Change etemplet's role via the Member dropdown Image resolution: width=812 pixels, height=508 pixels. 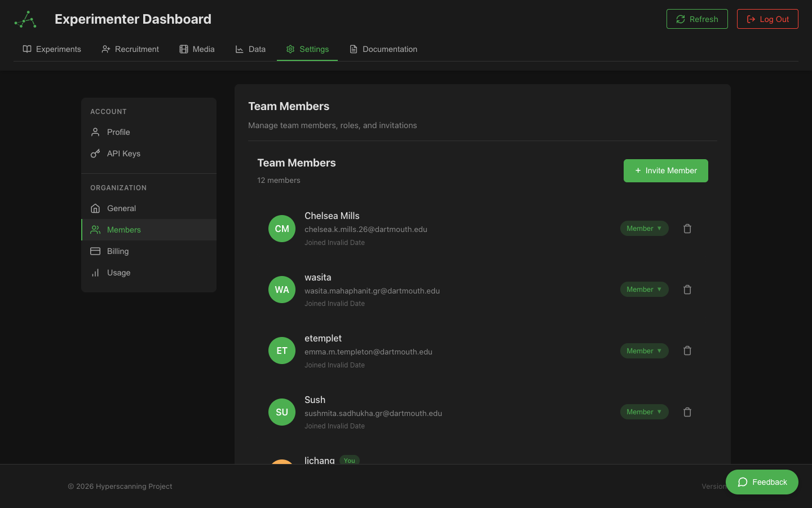[x=644, y=351]
